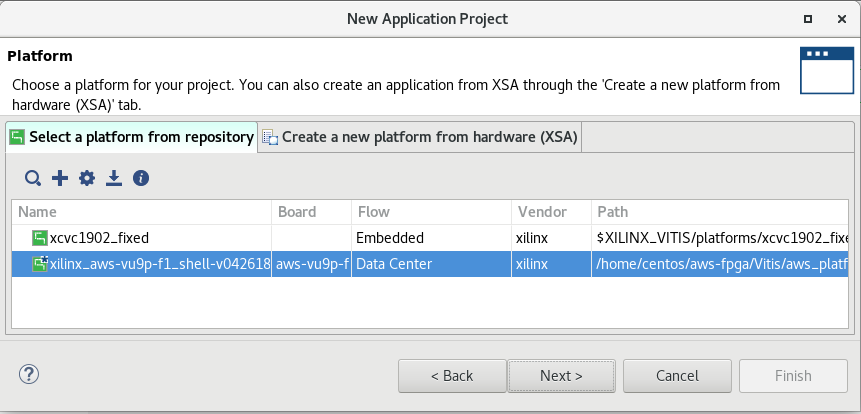
Task: Sort platforms by Name column header
Action: [142, 212]
